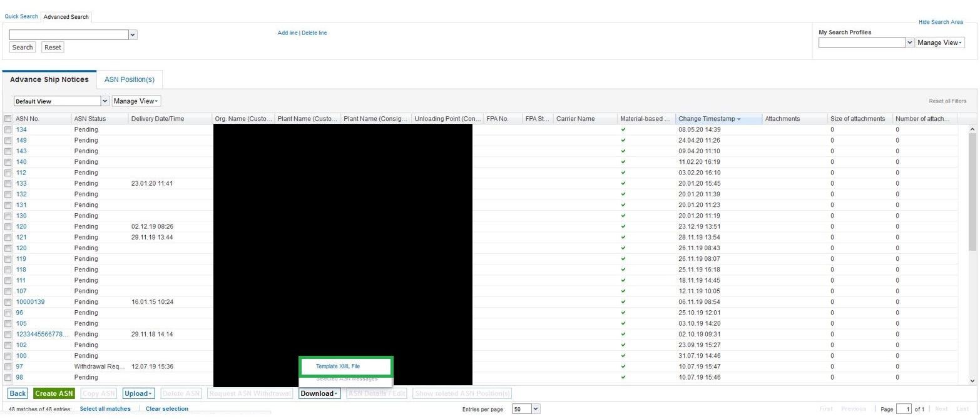
Task: Open the ASN 140 link
Action: pyautogui.click(x=21, y=162)
